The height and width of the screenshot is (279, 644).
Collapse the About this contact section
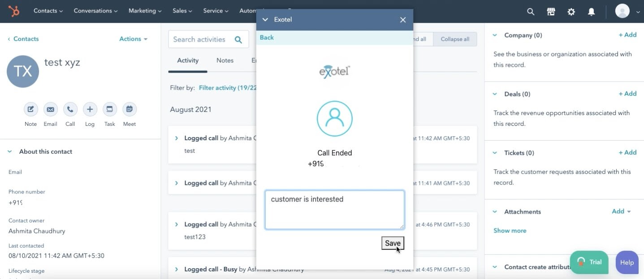(x=10, y=152)
